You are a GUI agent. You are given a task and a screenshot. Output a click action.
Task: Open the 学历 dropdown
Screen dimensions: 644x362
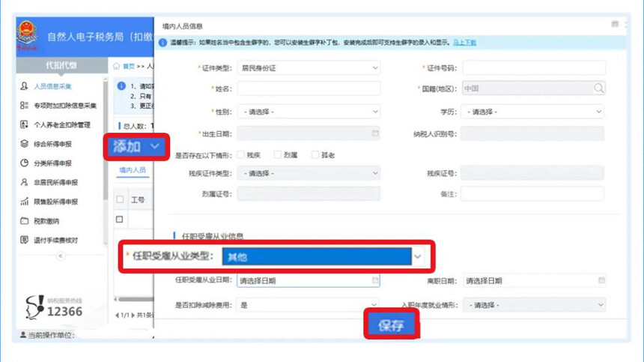[532, 112]
